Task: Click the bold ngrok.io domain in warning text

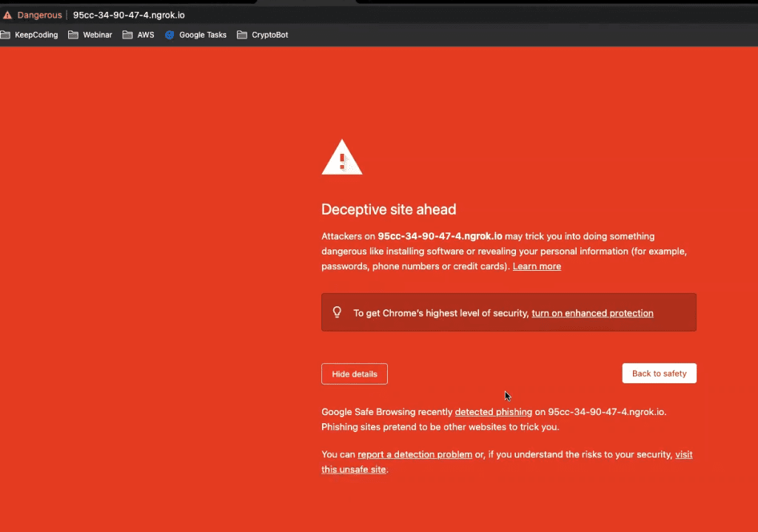Action: click(x=440, y=236)
